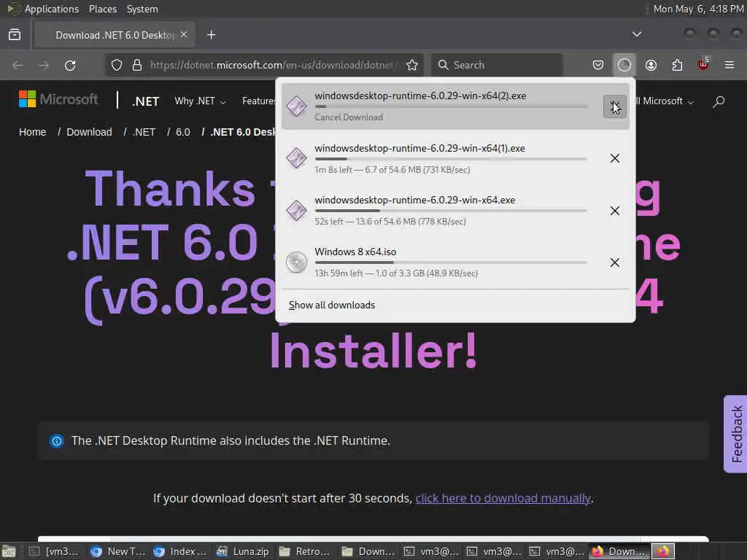Cancel windowsdesktop-runtime-6.0.29-win-x64(1).exe download

tap(614, 158)
